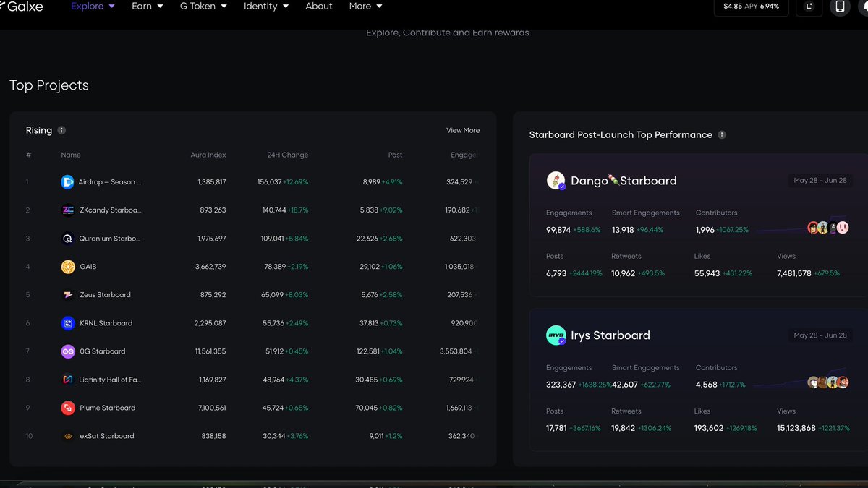Click the exSat Starboard logo icon
The height and width of the screenshot is (488, 868).
tap(68, 436)
